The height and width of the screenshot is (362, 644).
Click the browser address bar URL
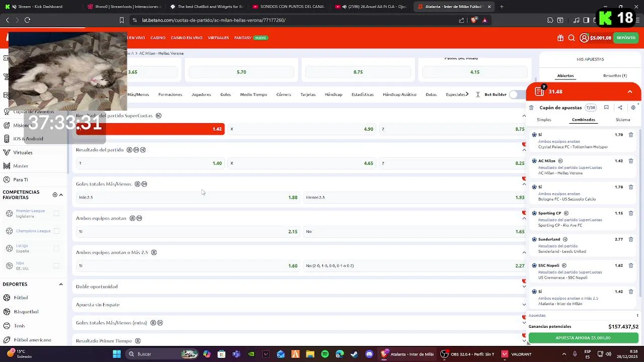[x=214, y=20]
